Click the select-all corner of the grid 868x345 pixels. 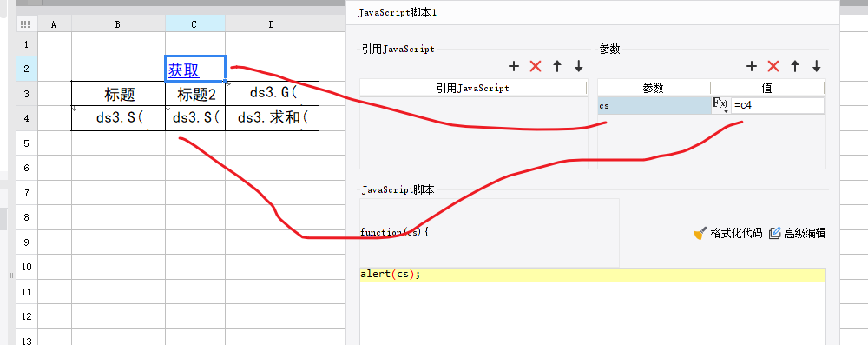pos(25,23)
